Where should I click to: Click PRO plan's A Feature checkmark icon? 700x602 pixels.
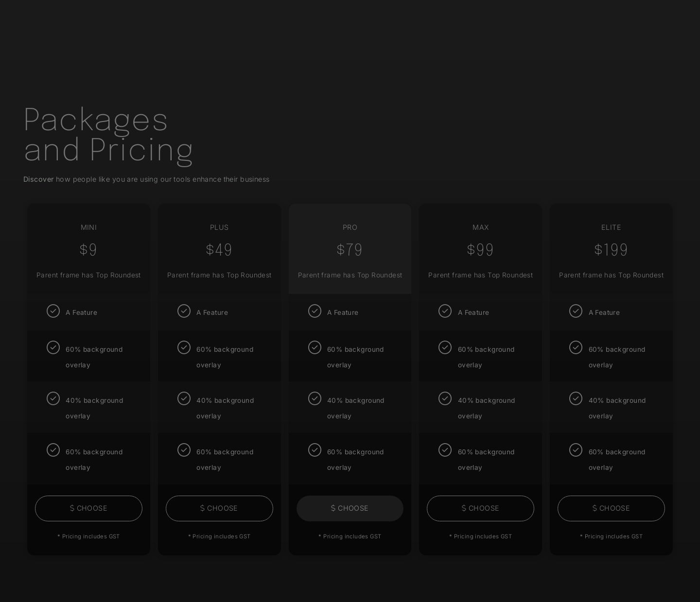(x=315, y=311)
